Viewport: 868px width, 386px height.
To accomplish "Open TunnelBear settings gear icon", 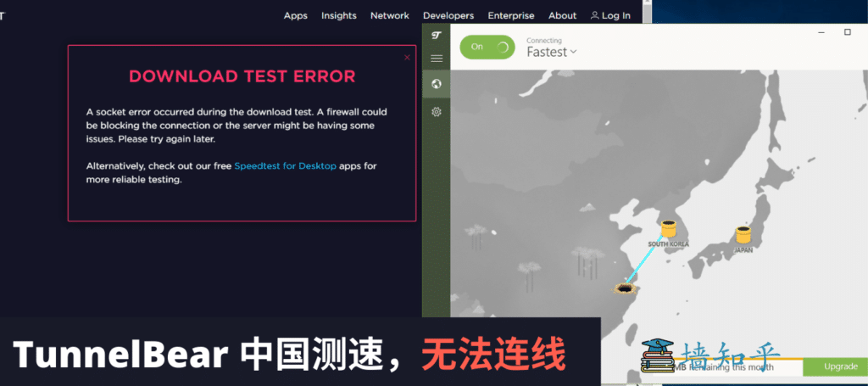I will point(437,112).
